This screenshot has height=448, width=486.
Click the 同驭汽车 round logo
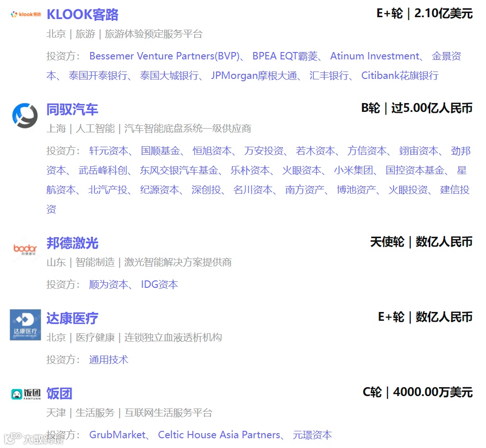pyautogui.click(x=25, y=116)
